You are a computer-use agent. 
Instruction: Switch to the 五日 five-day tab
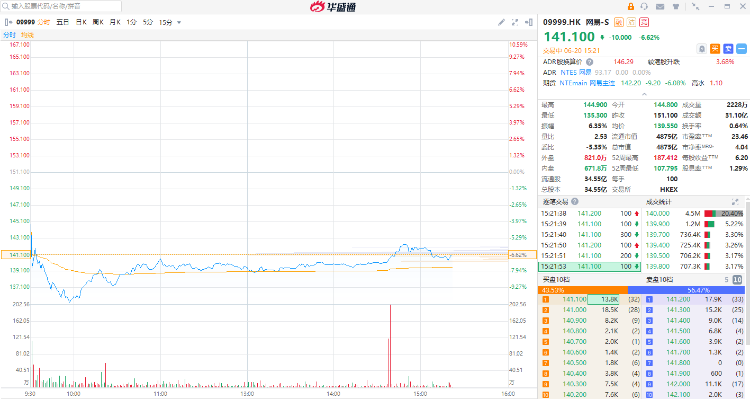pos(63,22)
